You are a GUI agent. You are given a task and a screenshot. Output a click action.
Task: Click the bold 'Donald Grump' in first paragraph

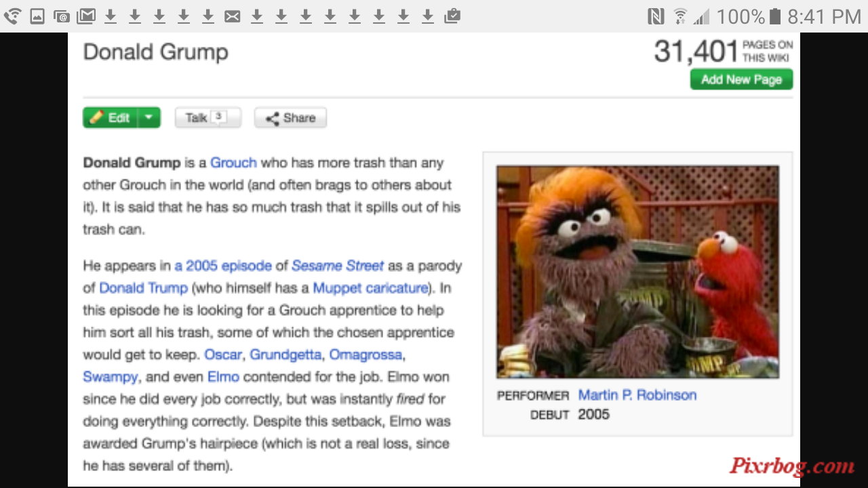132,163
